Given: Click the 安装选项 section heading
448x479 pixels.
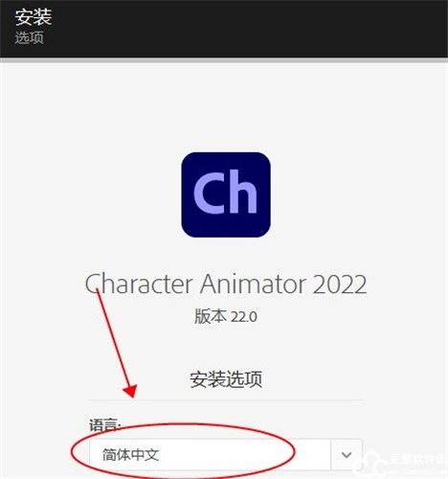Looking at the screenshot, I should [226, 379].
